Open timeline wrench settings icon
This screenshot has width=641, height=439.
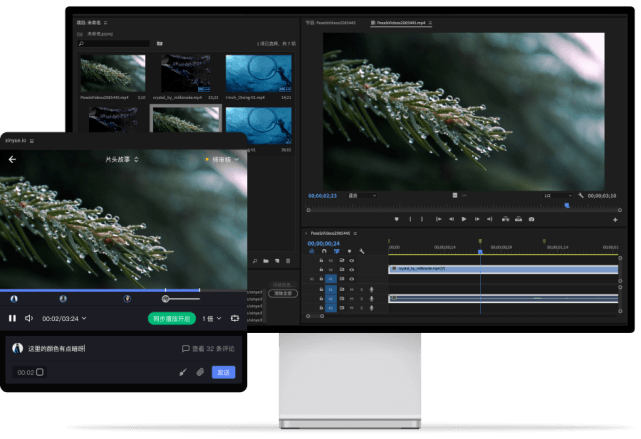[362, 251]
